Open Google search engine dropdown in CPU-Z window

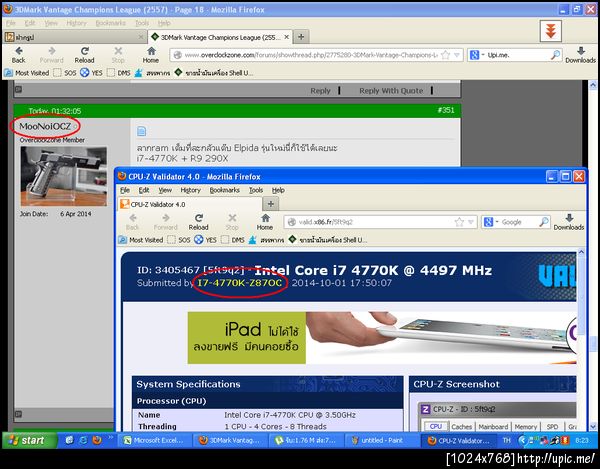click(x=497, y=222)
